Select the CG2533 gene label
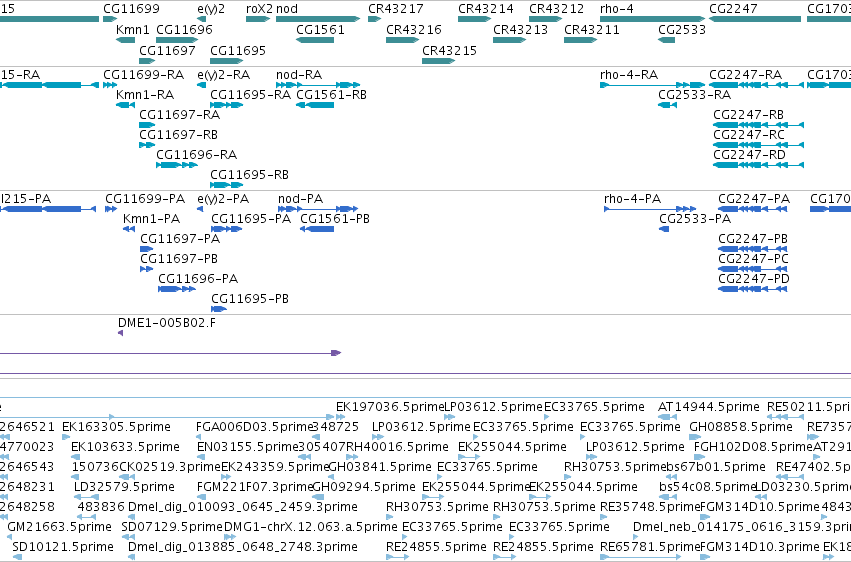The image size is (851, 562). pos(682,29)
